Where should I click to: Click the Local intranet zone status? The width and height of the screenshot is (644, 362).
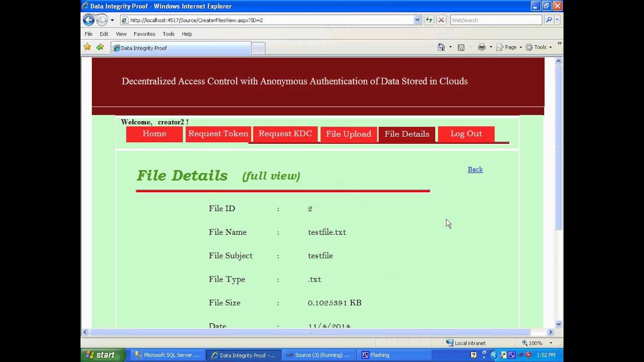click(466, 343)
